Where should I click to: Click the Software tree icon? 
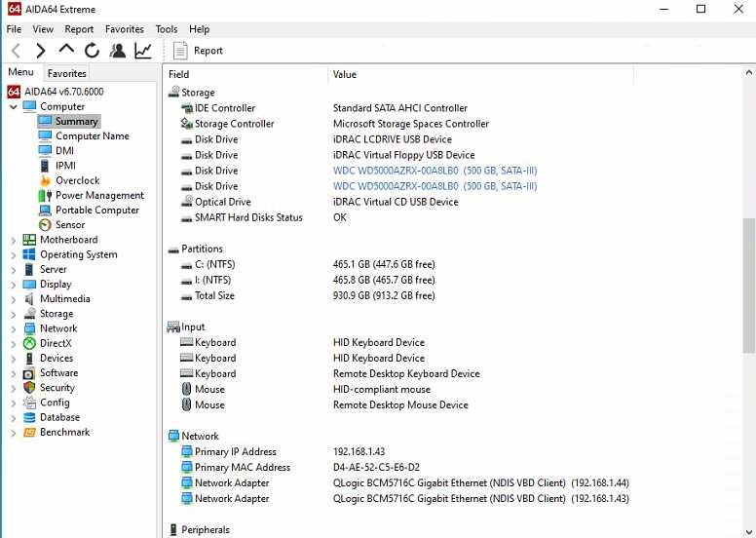click(29, 373)
